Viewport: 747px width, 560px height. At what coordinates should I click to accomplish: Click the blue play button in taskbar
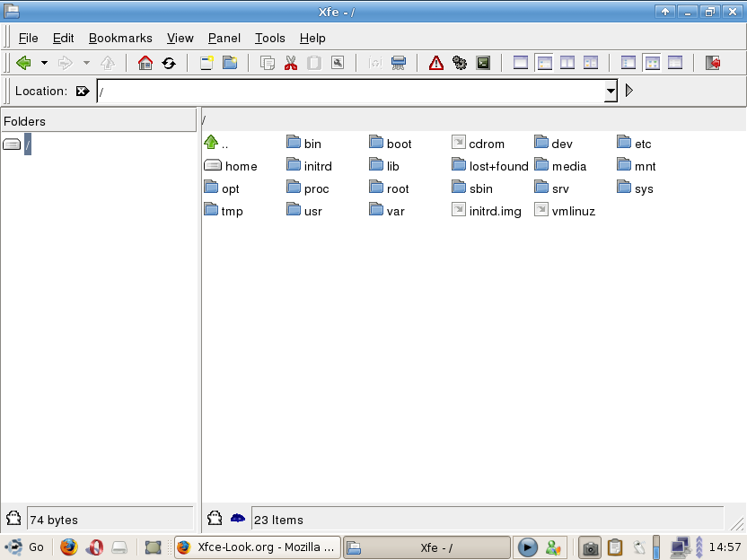click(527, 547)
